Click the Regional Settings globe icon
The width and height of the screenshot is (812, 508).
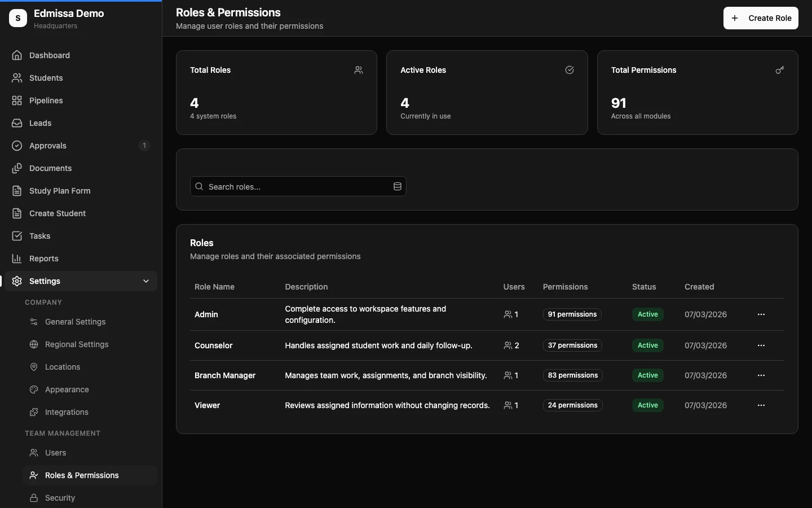[34, 344]
